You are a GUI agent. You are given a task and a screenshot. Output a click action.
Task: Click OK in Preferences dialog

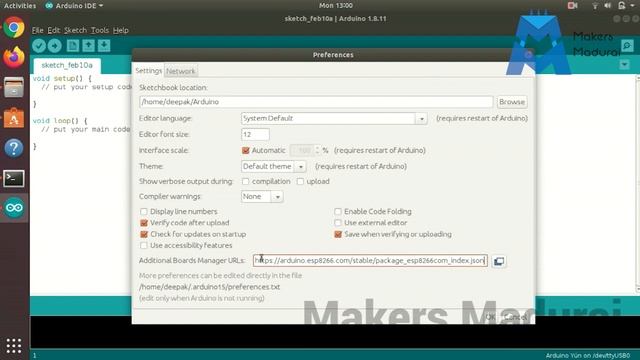[490, 317]
